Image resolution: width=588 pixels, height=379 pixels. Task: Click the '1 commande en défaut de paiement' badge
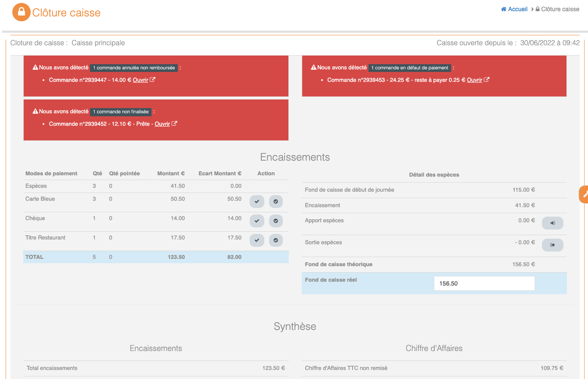tap(409, 68)
